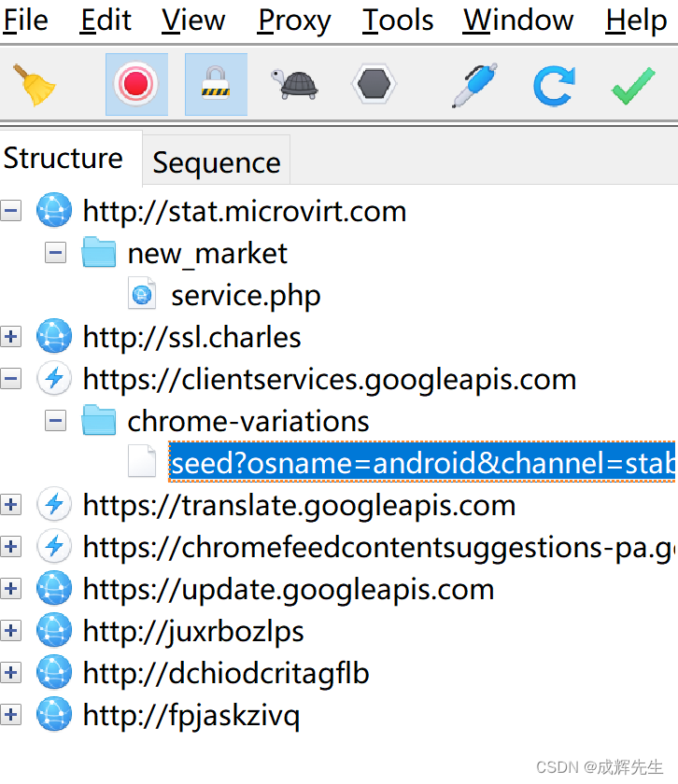Expand the translate.googleapis.com host node
The image size is (678, 784).
(x=11, y=505)
